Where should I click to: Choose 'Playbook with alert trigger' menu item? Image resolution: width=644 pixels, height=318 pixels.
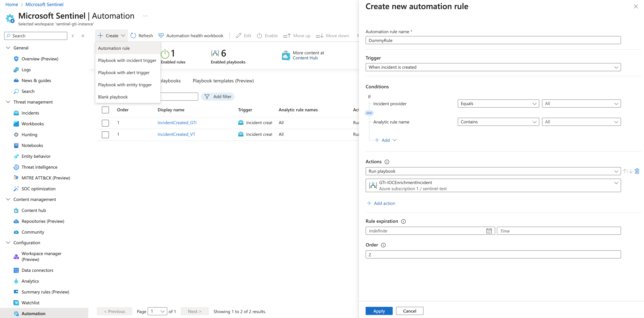128,73
